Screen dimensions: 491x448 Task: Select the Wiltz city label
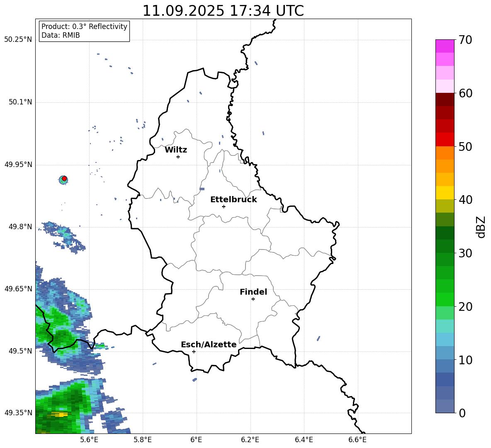tap(176, 150)
